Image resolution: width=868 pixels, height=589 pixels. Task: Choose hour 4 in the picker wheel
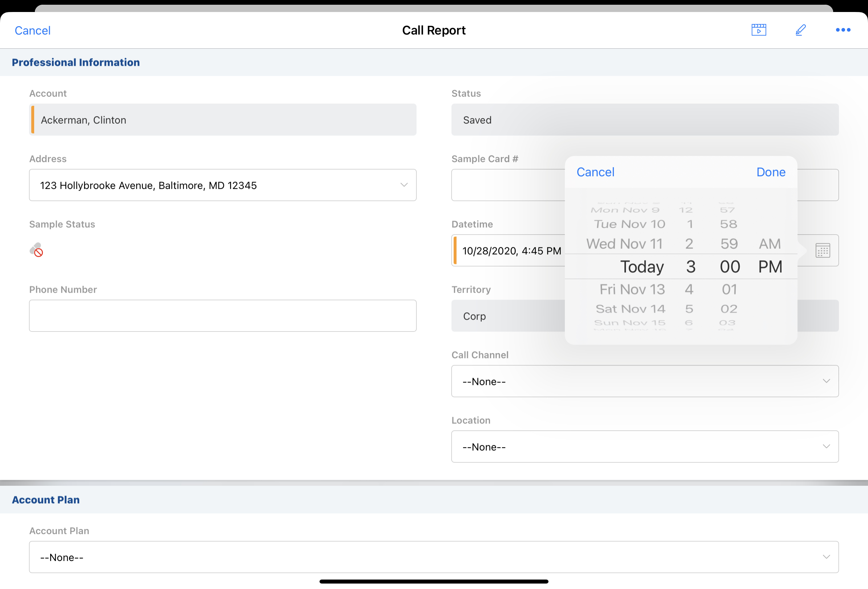pyautogui.click(x=689, y=289)
